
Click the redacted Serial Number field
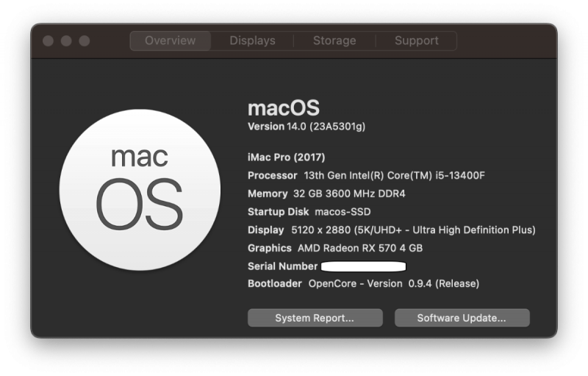coord(364,266)
